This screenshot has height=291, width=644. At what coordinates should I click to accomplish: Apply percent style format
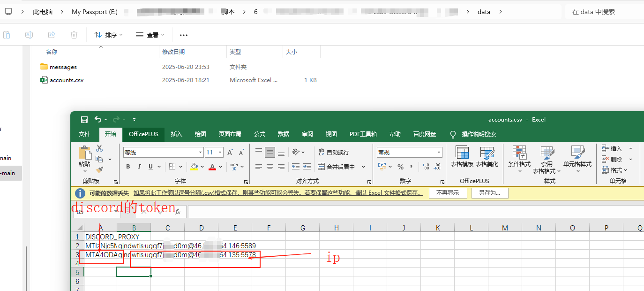400,167
